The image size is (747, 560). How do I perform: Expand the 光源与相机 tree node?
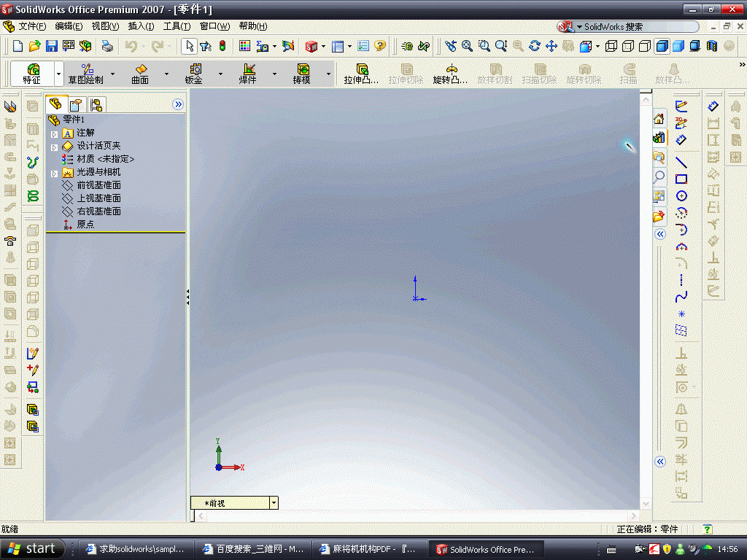[x=54, y=174]
